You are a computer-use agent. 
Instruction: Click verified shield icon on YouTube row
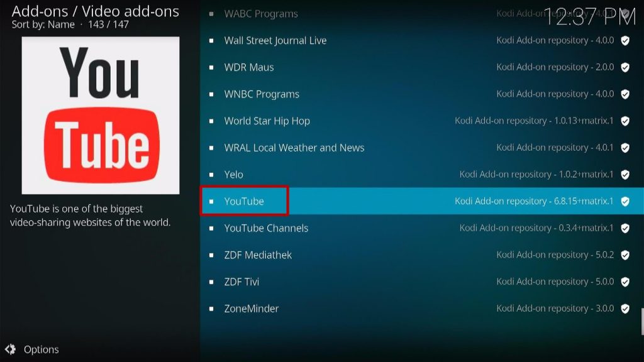coord(625,201)
